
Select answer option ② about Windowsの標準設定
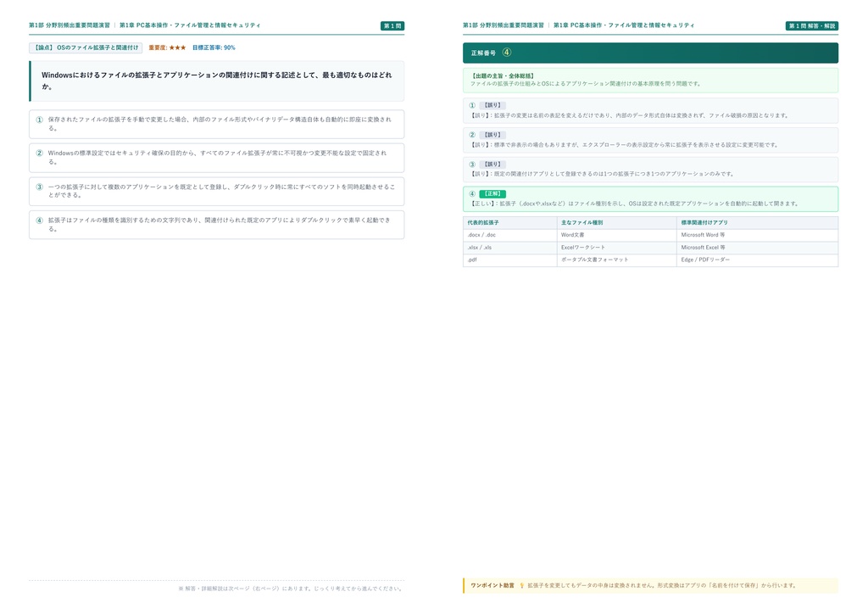[x=216, y=158]
